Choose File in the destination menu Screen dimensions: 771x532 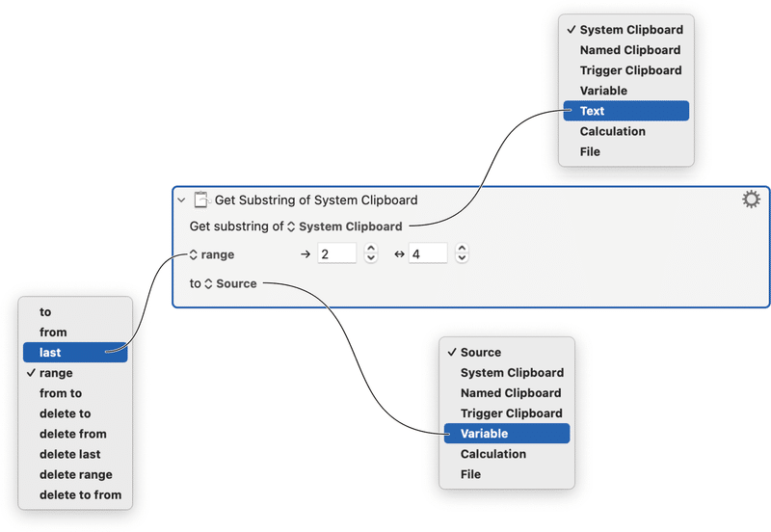(x=507, y=474)
